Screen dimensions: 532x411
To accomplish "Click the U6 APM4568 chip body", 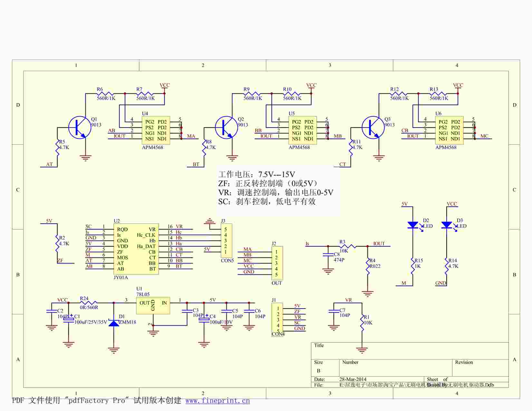I will tap(449, 130).
